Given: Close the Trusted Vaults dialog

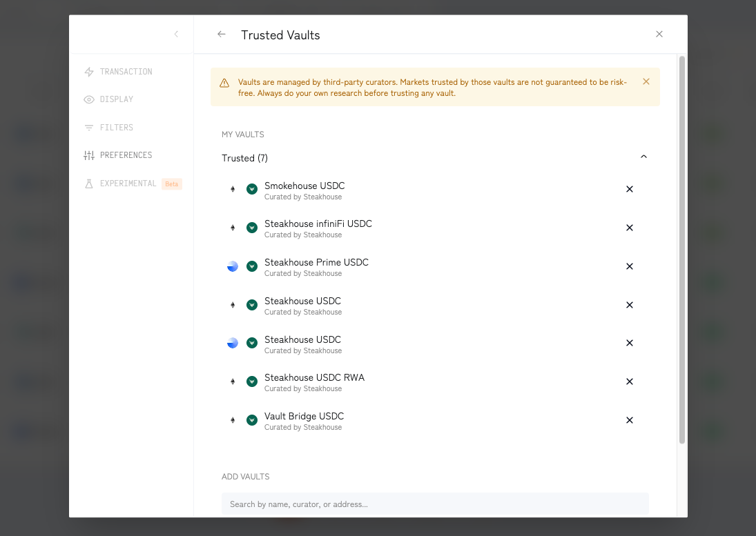Looking at the screenshot, I should 659,34.
